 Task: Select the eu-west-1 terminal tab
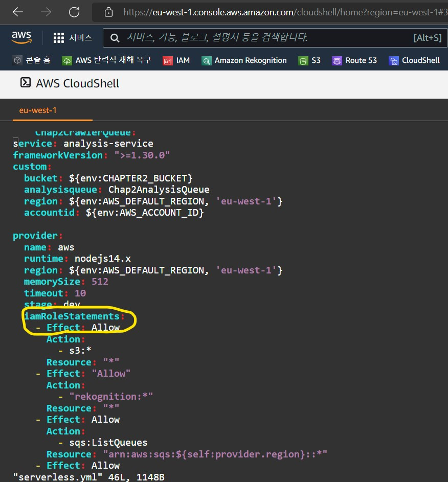click(38, 110)
